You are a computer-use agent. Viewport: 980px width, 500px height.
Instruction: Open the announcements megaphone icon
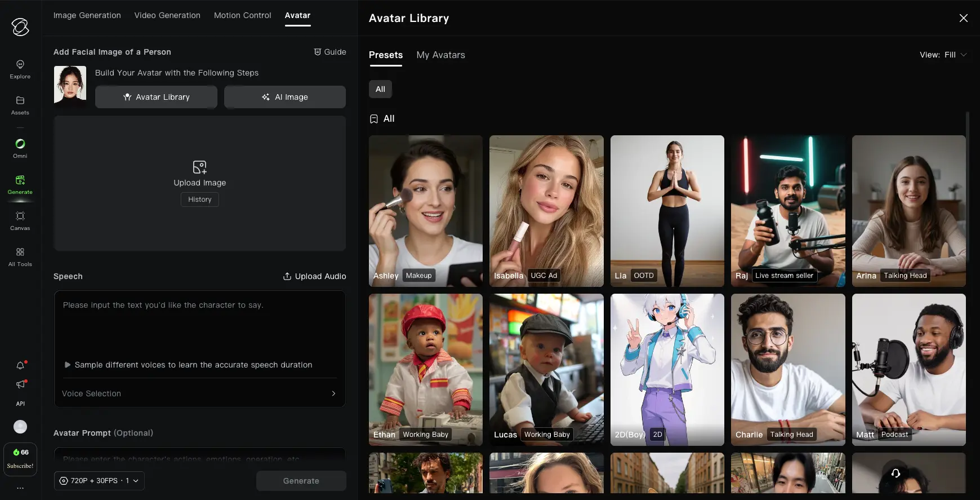pyautogui.click(x=20, y=384)
